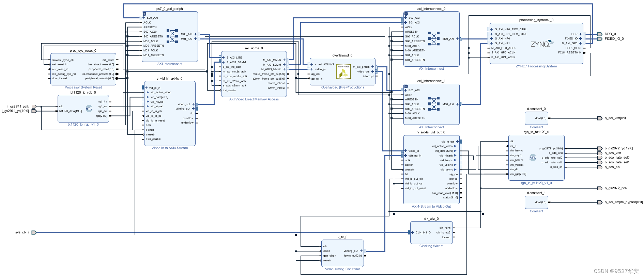Expand the CLK_IN1_D pin on clk_wiz_0
644x277 pixels.
pos(413,232)
